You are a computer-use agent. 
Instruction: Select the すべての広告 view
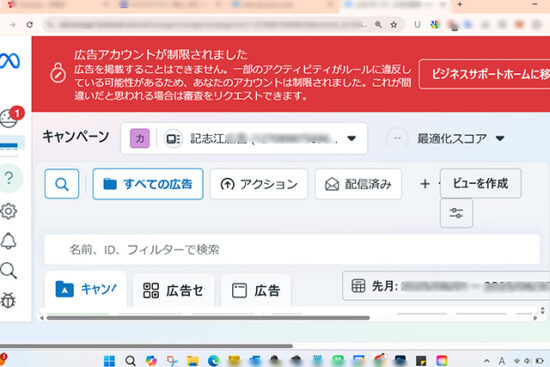pyautogui.click(x=148, y=184)
